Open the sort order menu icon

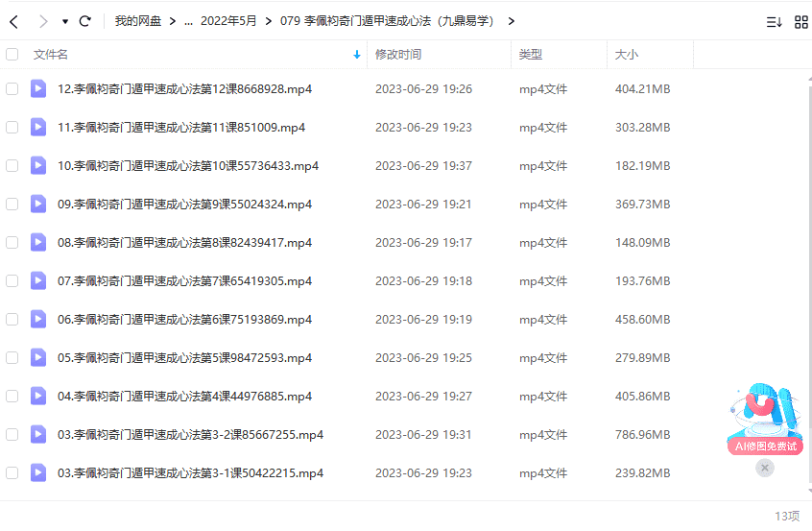point(775,22)
